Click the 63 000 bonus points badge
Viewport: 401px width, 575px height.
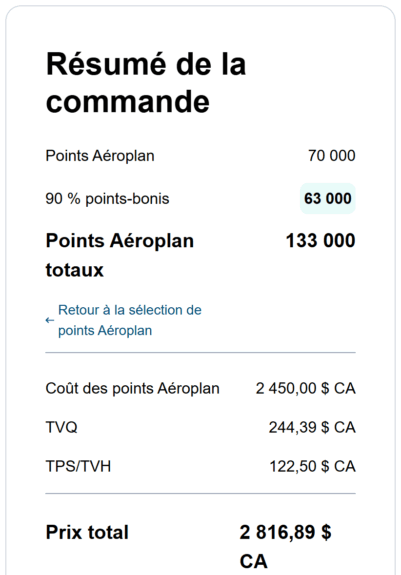pyautogui.click(x=328, y=198)
